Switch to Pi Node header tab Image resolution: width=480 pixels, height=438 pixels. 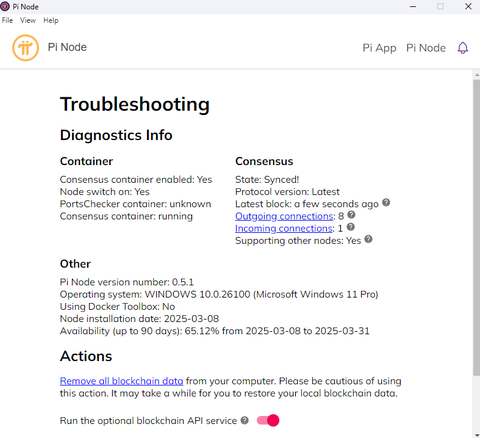pyautogui.click(x=426, y=48)
